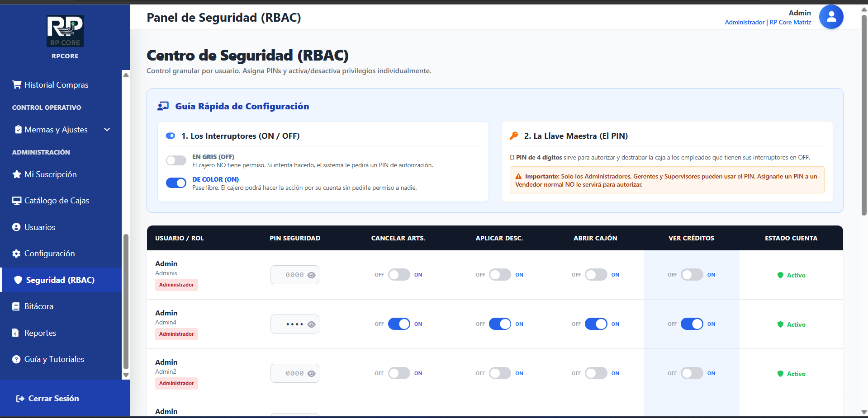
Task: Reveal Admin4's hidden PIN with the eye icon
Action: [x=311, y=324]
